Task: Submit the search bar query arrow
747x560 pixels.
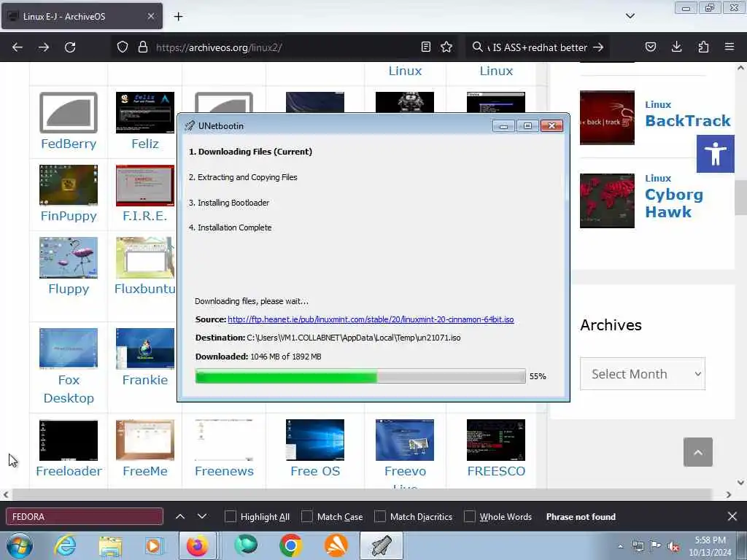Action: pyautogui.click(x=598, y=47)
